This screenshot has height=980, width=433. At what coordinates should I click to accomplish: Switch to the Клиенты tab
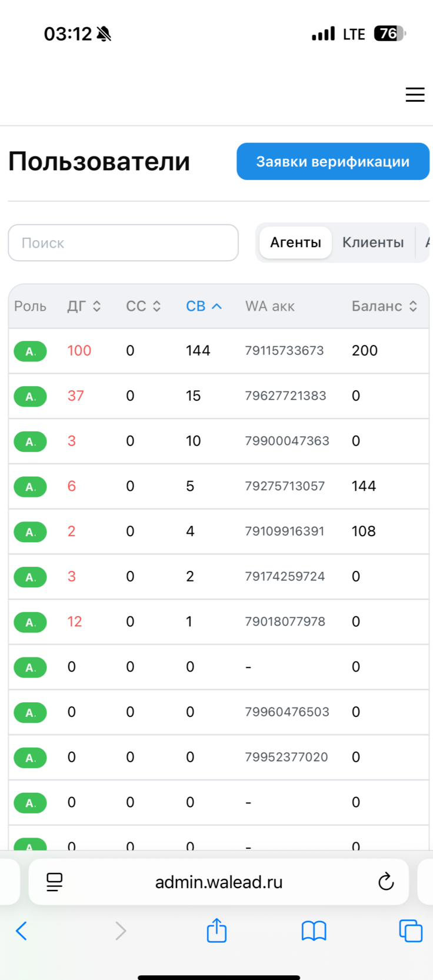click(x=373, y=242)
